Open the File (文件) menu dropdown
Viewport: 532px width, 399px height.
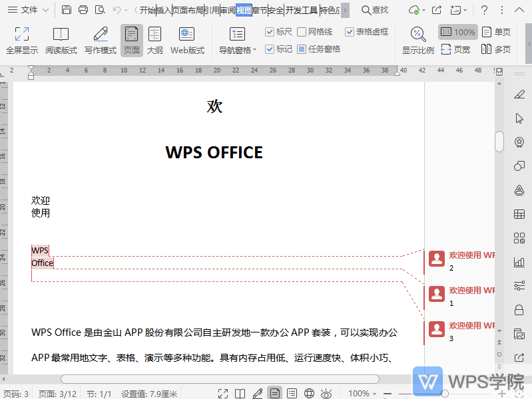coord(29,10)
